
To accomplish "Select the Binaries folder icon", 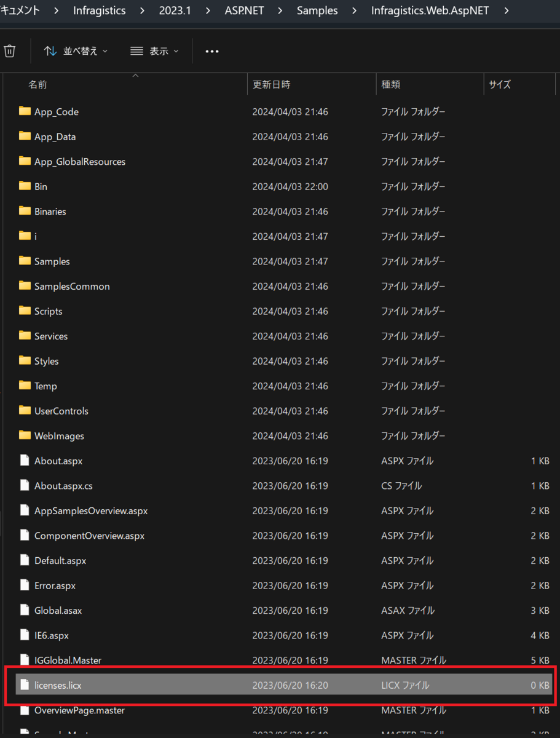I will (x=25, y=211).
